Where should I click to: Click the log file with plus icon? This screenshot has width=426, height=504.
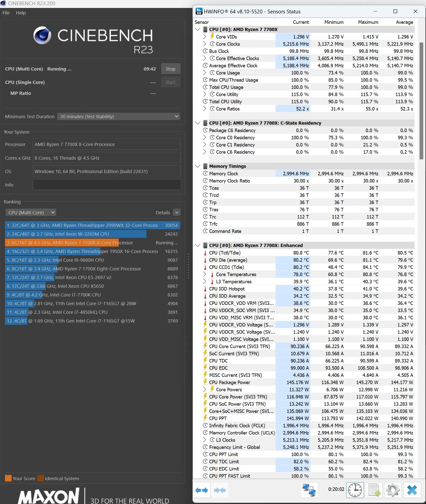tap(374, 490)
